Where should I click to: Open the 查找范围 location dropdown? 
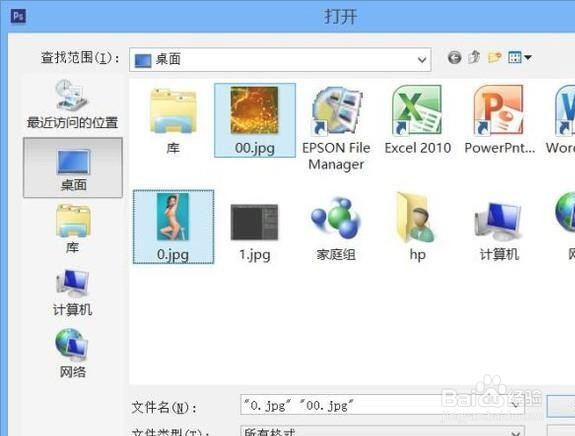280,59
